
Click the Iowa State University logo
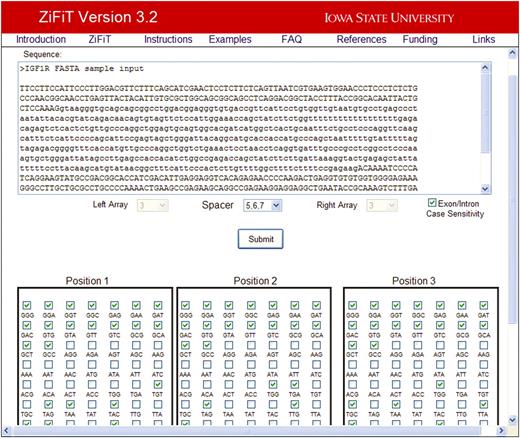(389, 18)
